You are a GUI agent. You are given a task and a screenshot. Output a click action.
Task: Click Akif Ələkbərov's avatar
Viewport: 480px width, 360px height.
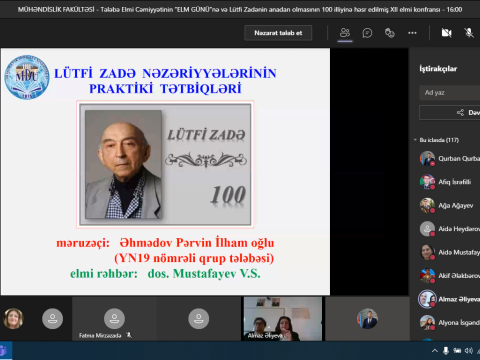(x=427, y=275)
